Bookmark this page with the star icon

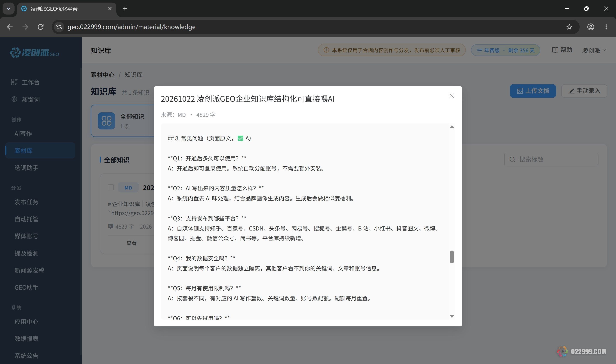point(569,27)
